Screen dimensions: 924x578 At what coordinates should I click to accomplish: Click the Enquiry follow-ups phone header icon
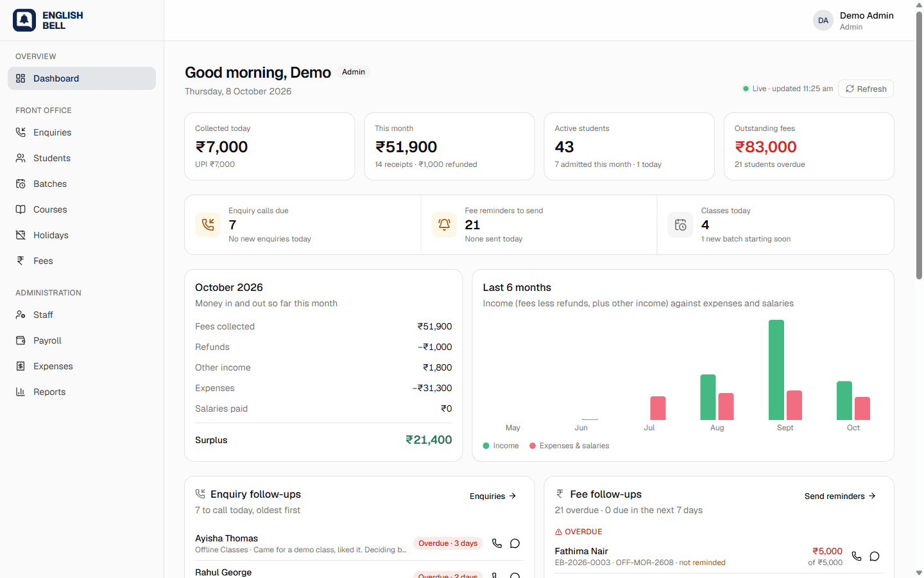[200, 494]
